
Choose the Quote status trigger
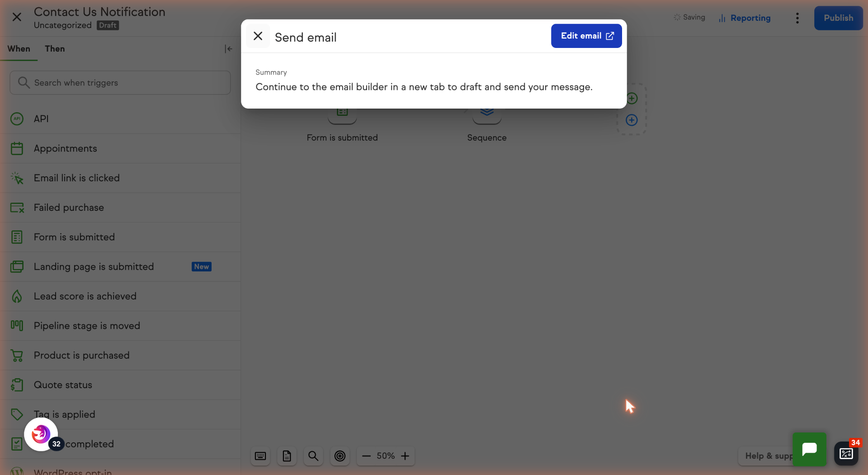120,385
